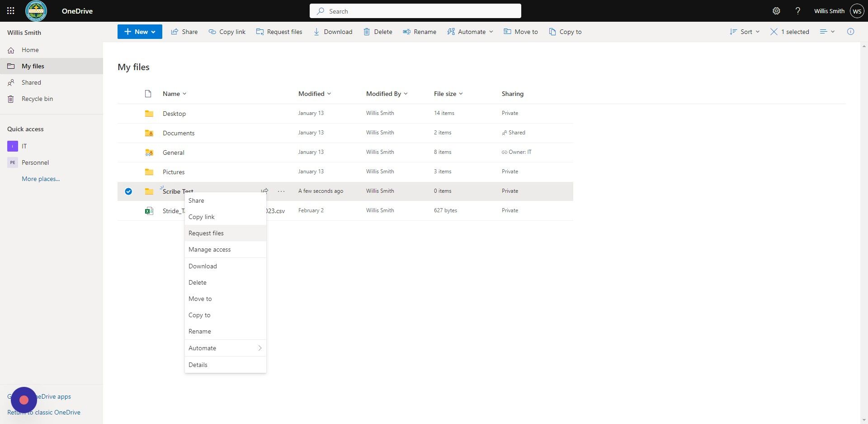Click the Help question mark icon
Screen dimensions: 868x424
798,10
